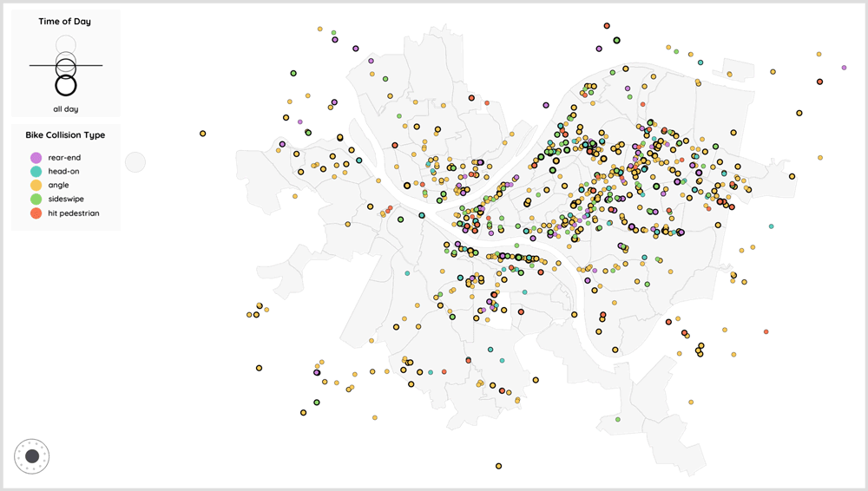Click the lone teal head-on point on east side
Image resolution: width=868 pixels, height=491 pixels.
tap(771, 226)
